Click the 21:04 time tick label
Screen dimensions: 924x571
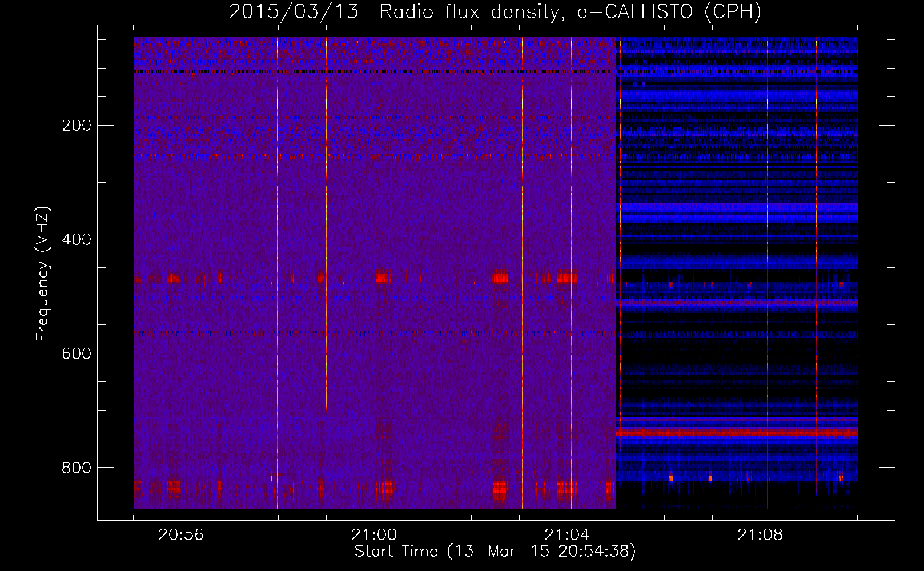coord(567,535)
